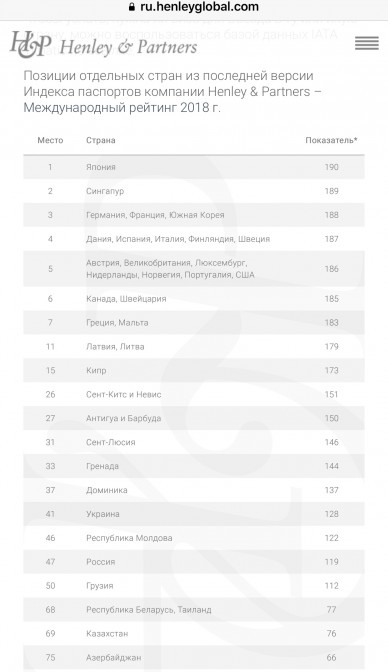This screenshot has width=388, height=672.
Task: Open the hamburger menu icon
Action: [x=367, y=43]
